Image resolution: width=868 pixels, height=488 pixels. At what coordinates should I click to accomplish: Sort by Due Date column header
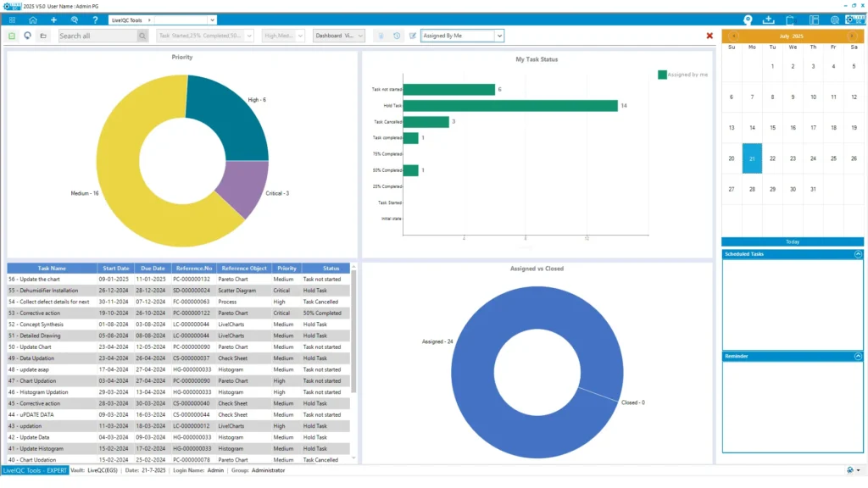click(153, 269)
